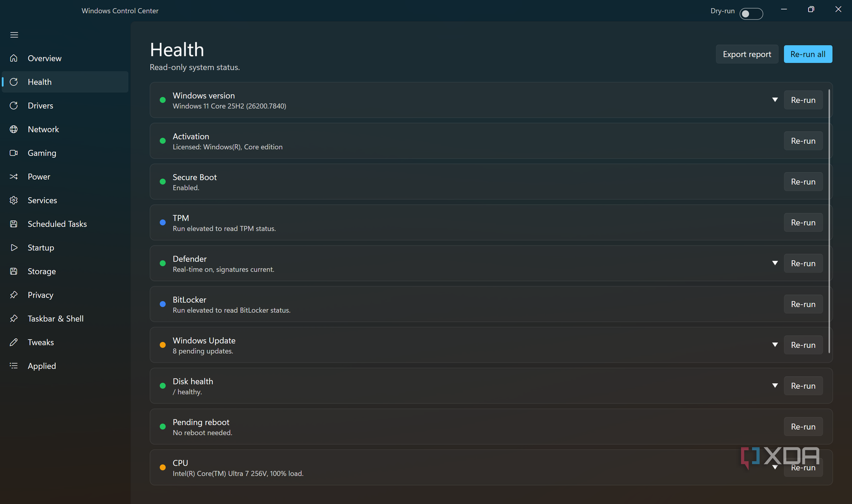This screenshot has height=504, width=852.
Task: Click the Storage disk icon
Action: point(14,271)
